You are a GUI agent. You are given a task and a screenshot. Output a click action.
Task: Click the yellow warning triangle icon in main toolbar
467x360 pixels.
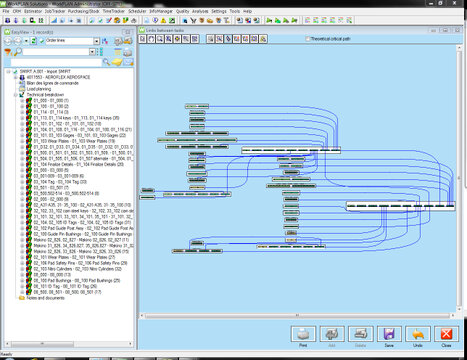click(x=163, y=20)
